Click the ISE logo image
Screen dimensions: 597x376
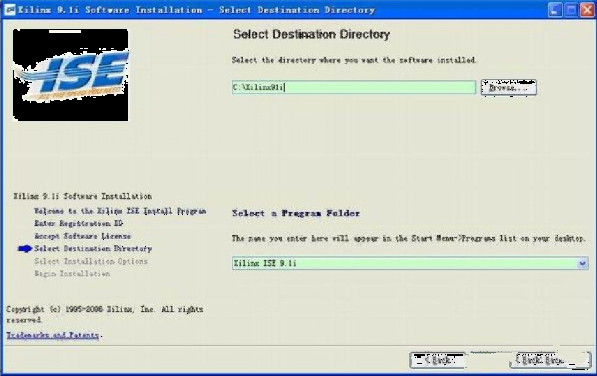[x=71, y=75]
